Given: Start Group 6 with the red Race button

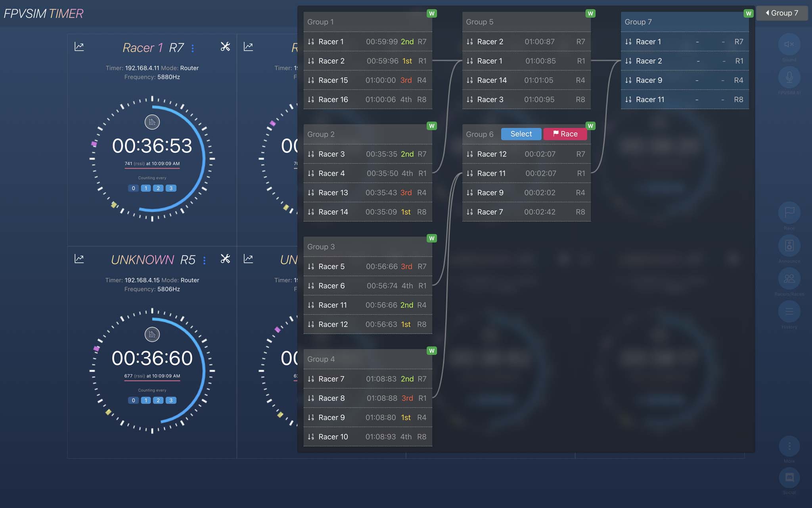Looking at the screenshot, I should coord(565,134).
